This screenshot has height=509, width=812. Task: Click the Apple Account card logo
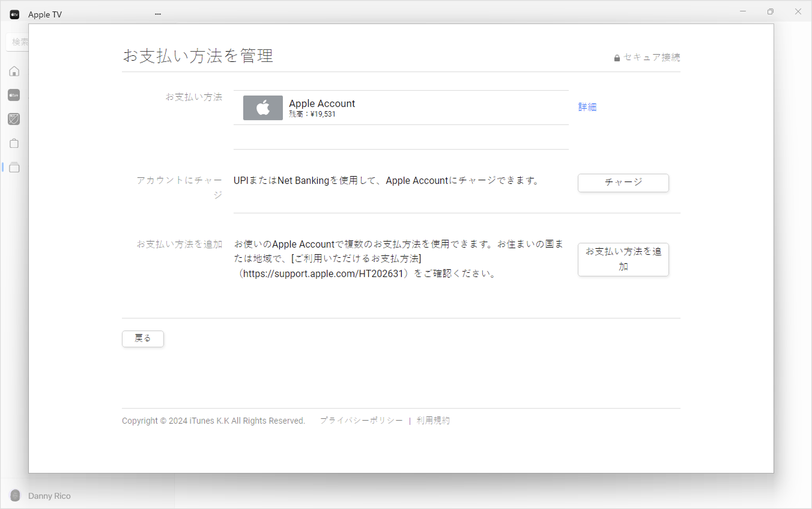(263, 108)
